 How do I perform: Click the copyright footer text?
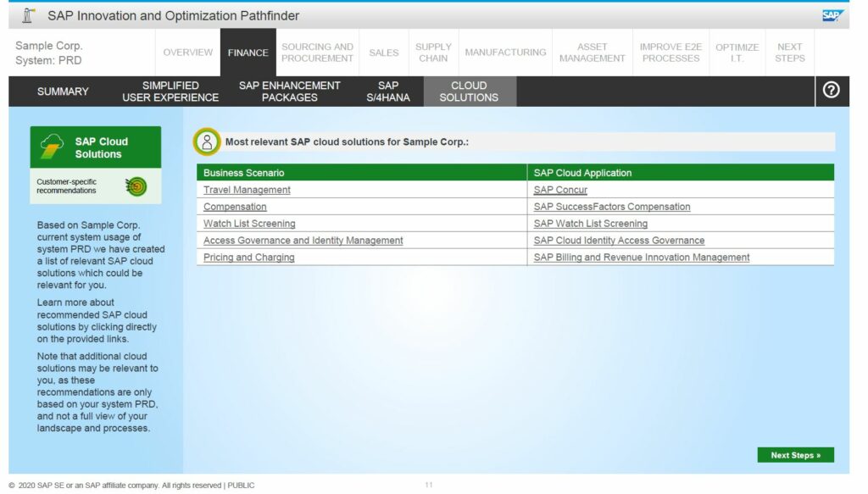point(131,486)
